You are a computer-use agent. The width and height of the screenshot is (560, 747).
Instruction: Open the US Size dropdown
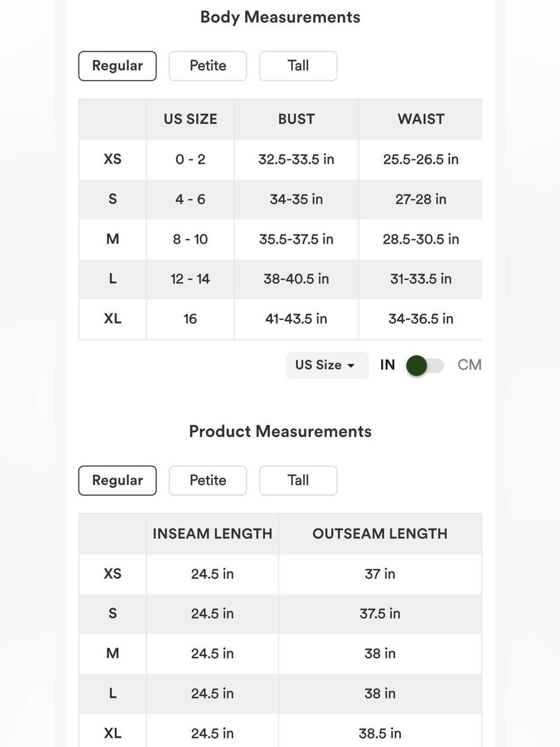point(327,365)
